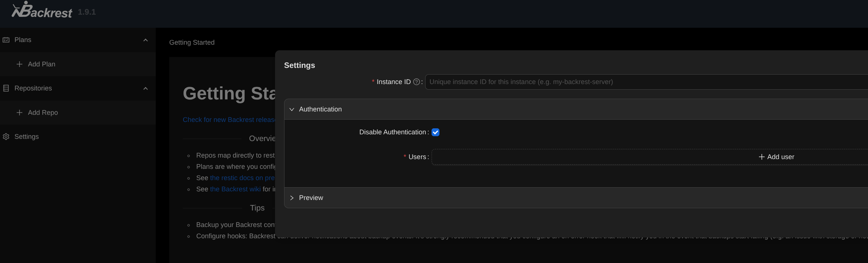
Task: Collapse the Repositories menu chevron
Action: click(146, 88)
